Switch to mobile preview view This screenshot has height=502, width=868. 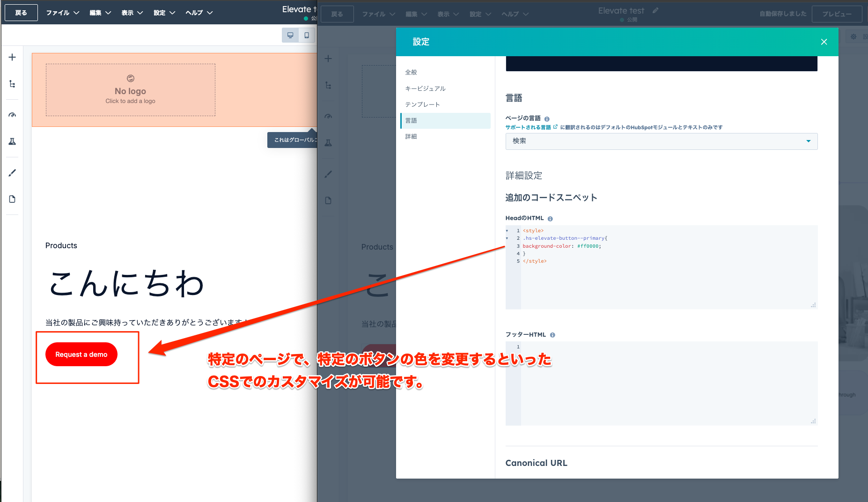(x=307, y=35)
